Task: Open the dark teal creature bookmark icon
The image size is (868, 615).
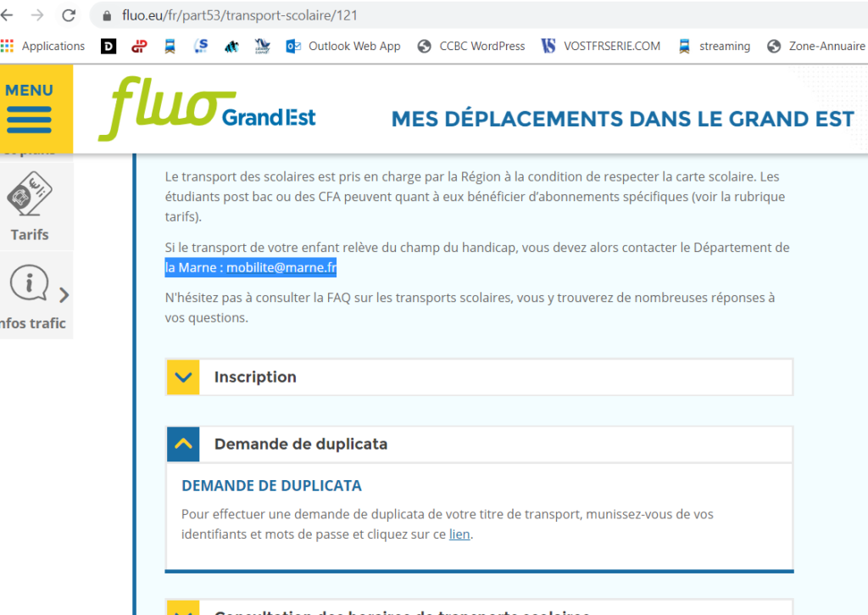Action: pos(231,46)
